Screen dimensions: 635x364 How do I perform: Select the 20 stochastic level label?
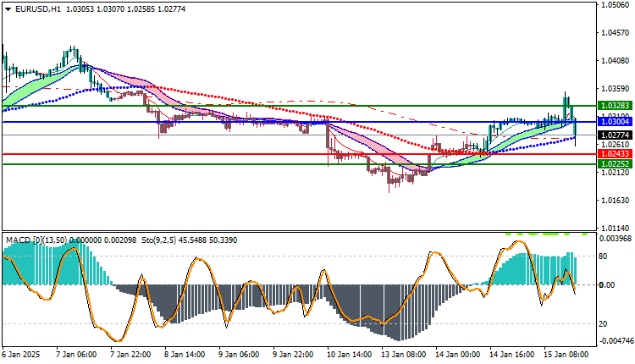[603, 323]
